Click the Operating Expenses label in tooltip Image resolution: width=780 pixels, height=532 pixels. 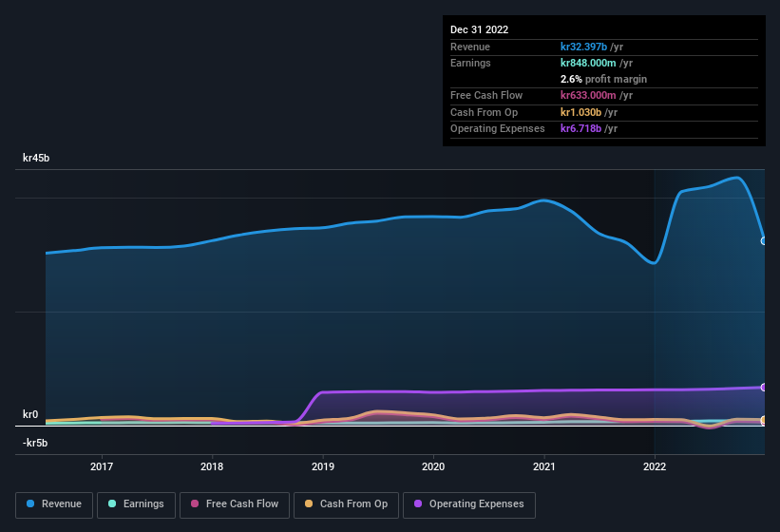point(498,128)
